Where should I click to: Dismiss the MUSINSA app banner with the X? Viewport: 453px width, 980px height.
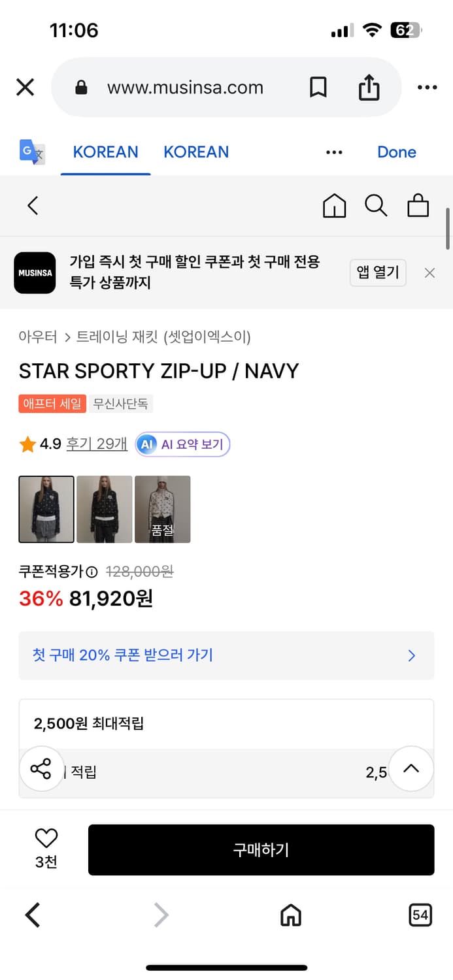pos(429,272)
